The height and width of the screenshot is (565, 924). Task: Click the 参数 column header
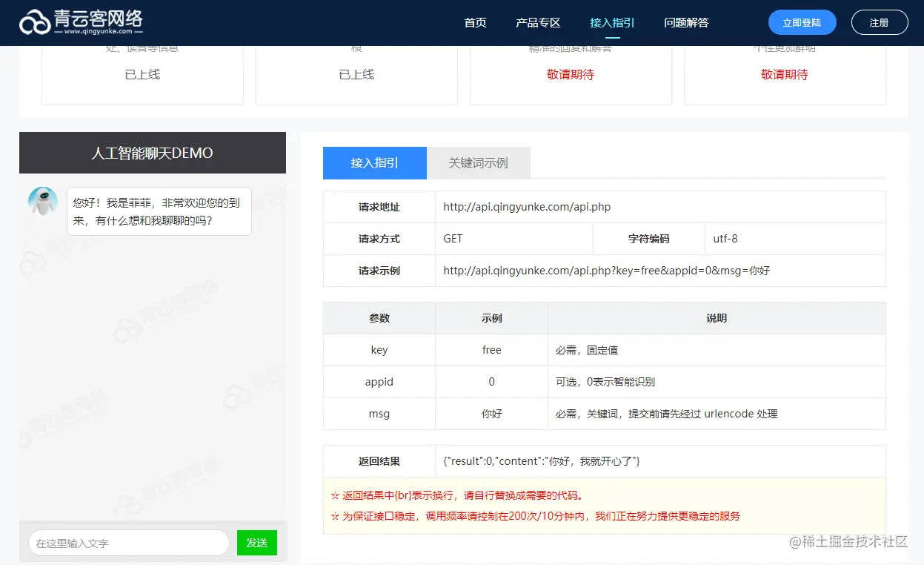pyautogui.click(x=379, y=318)
